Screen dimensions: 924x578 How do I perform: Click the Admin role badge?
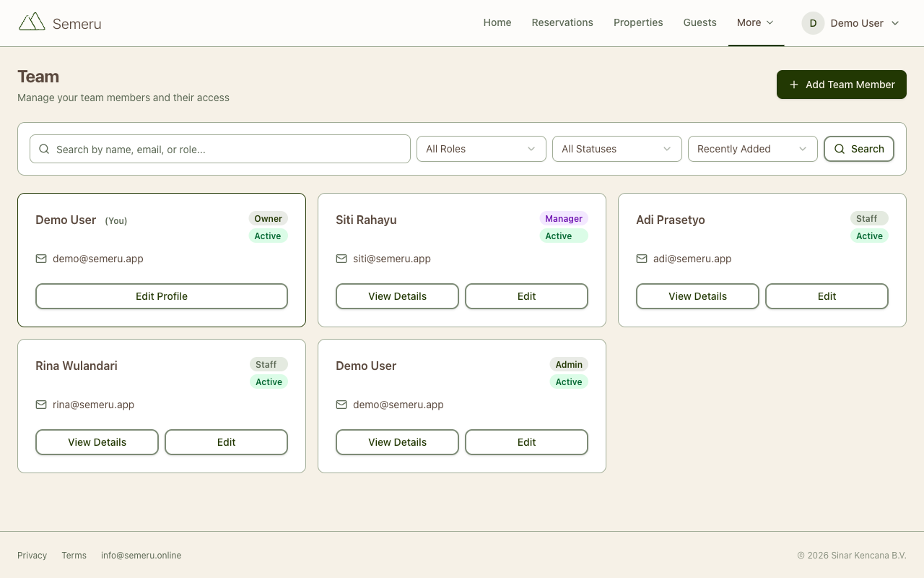(x=569, y=364)
